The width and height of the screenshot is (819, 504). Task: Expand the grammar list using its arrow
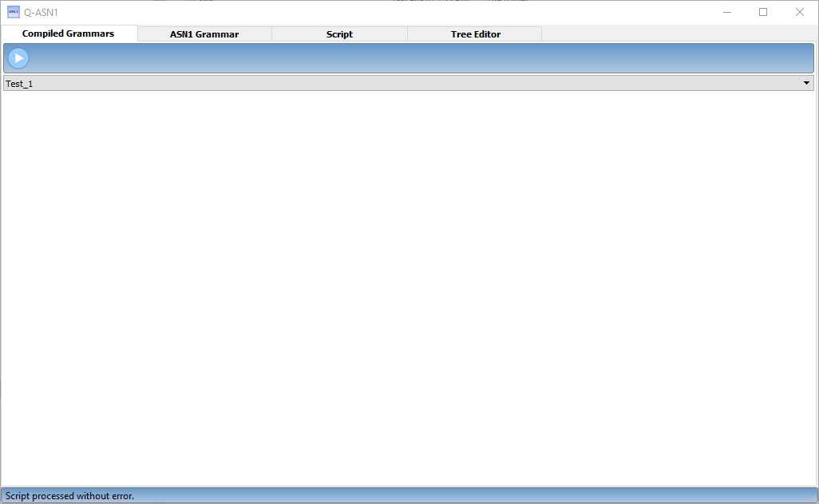[x=806, y=83]
